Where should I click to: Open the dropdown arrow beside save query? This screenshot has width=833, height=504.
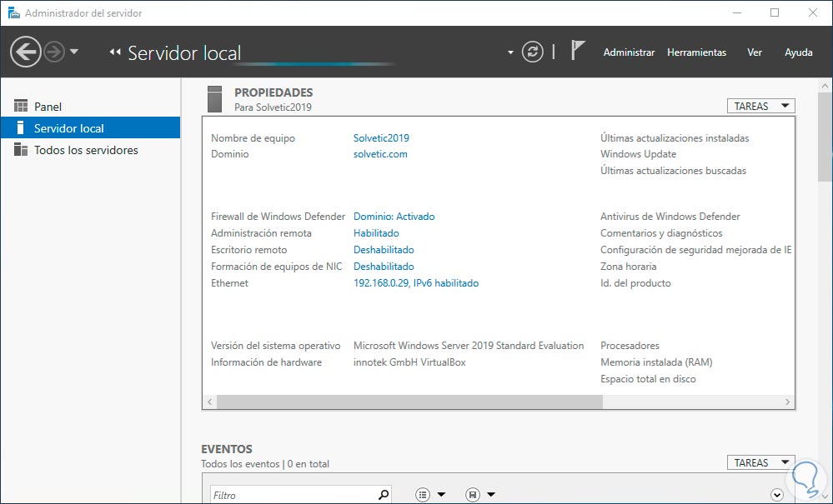(491, 495)
